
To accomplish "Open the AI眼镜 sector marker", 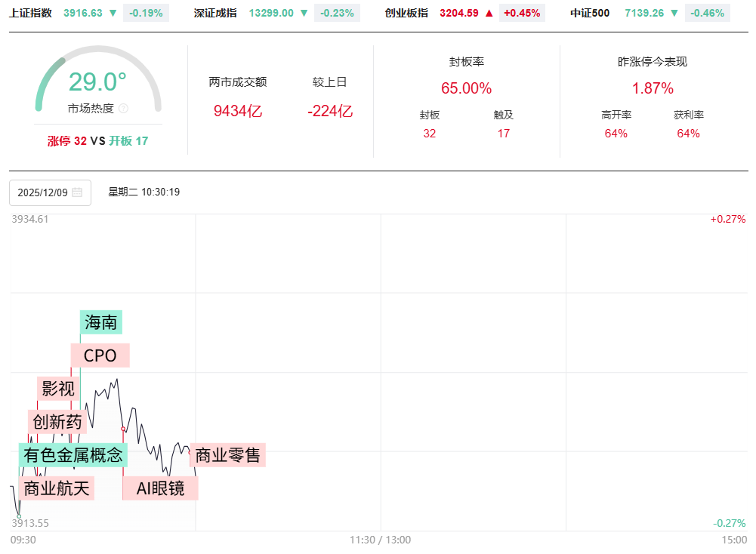I will point(160,488).
